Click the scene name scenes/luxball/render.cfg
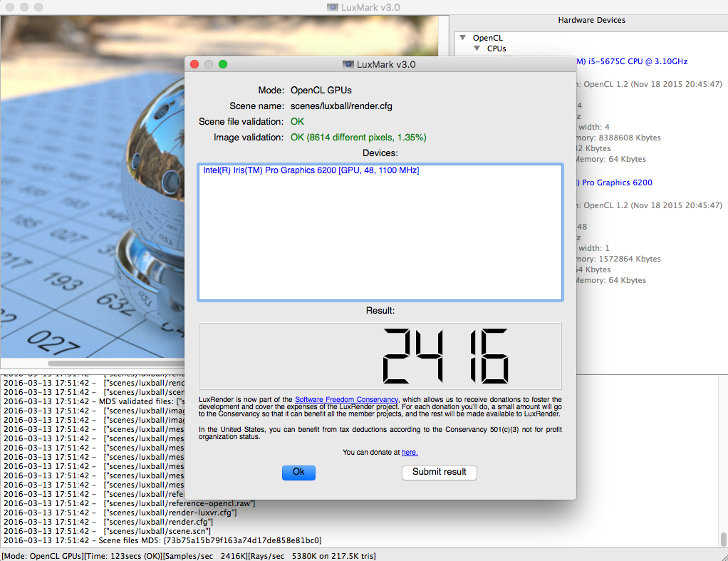Screen dimensions: 728x561 [x=341, y=106]
